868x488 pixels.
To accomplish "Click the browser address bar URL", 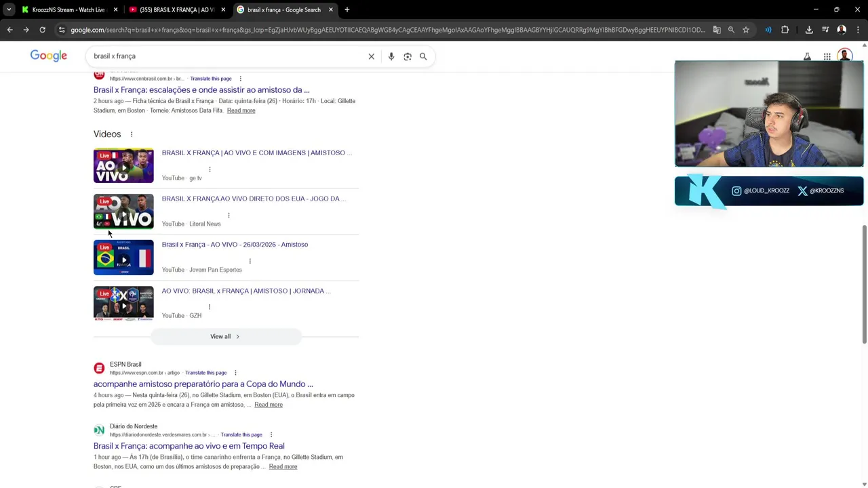I will [388, 30].
